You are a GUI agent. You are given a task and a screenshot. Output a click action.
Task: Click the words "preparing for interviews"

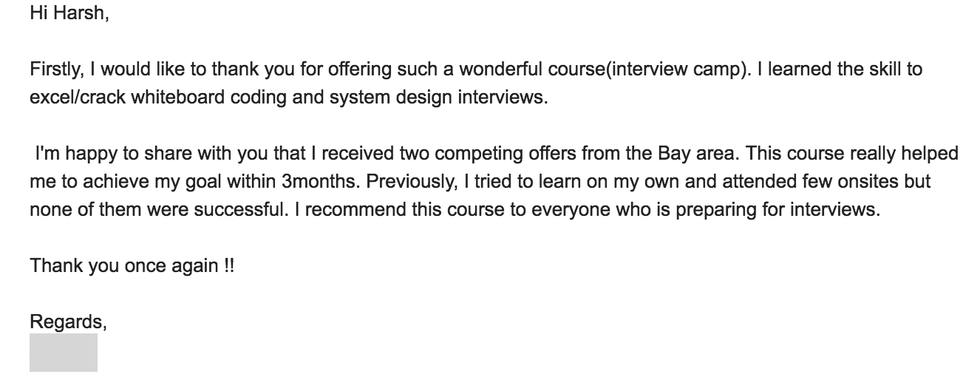point(785,210)
